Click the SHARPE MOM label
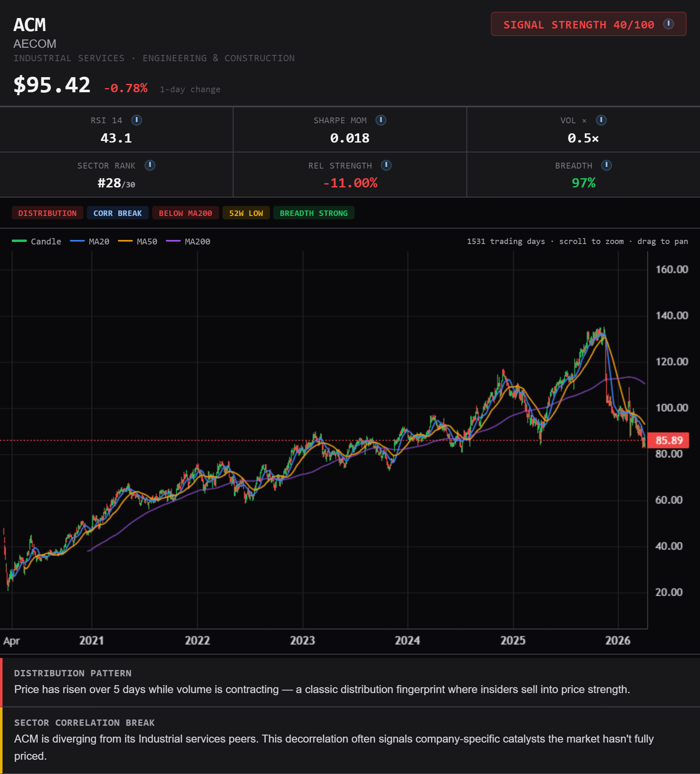This screenshot has width=700, height=774. tap(340, 121)
